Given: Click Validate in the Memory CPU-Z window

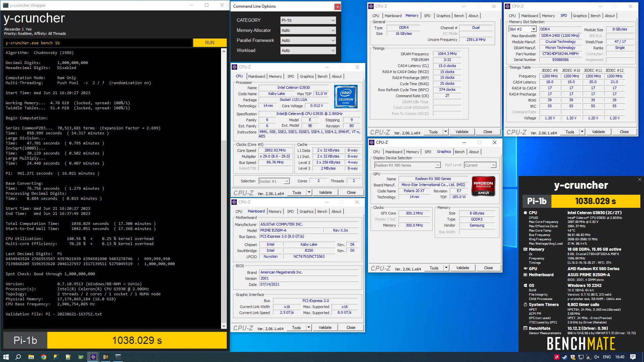Looking at the screenshot, I should 462,132.
